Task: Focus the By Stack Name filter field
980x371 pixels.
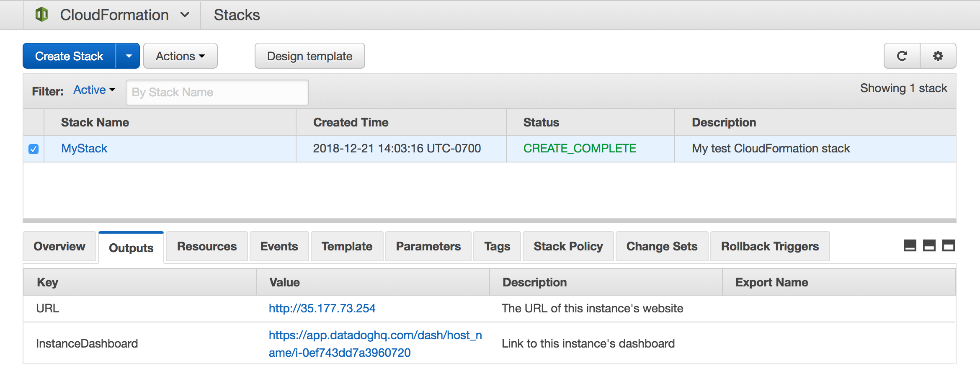Action: tap(217, 92)
